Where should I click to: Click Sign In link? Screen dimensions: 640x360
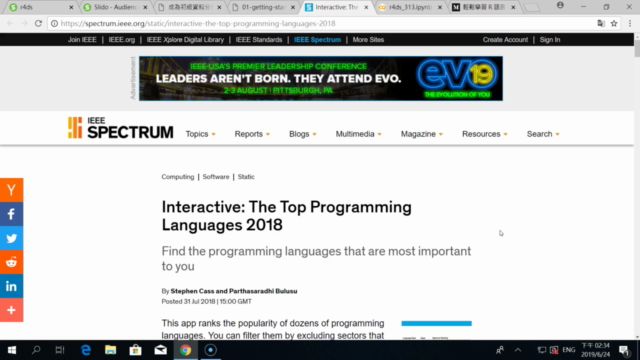click(x=550, y=40)
